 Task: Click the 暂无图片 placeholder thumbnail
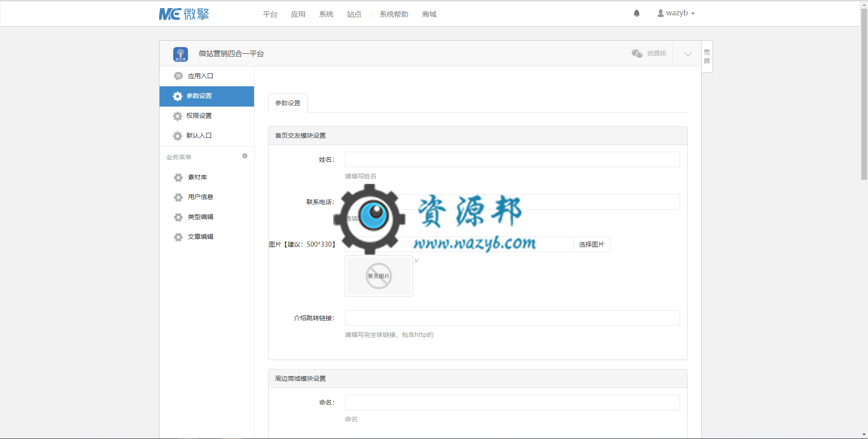(x=379, y=276)
